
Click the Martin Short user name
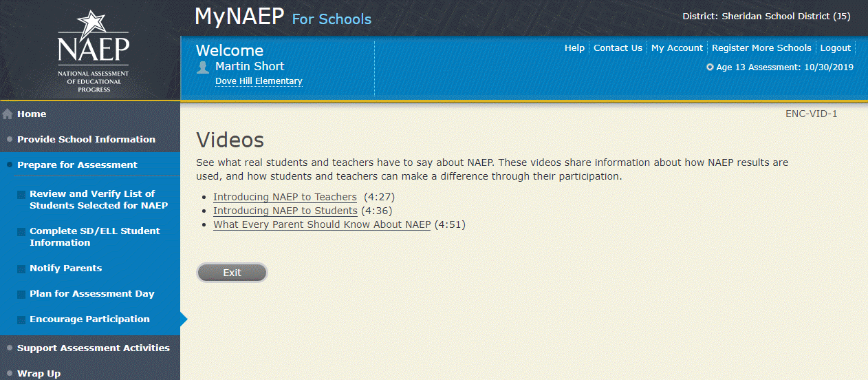[250, 66]
